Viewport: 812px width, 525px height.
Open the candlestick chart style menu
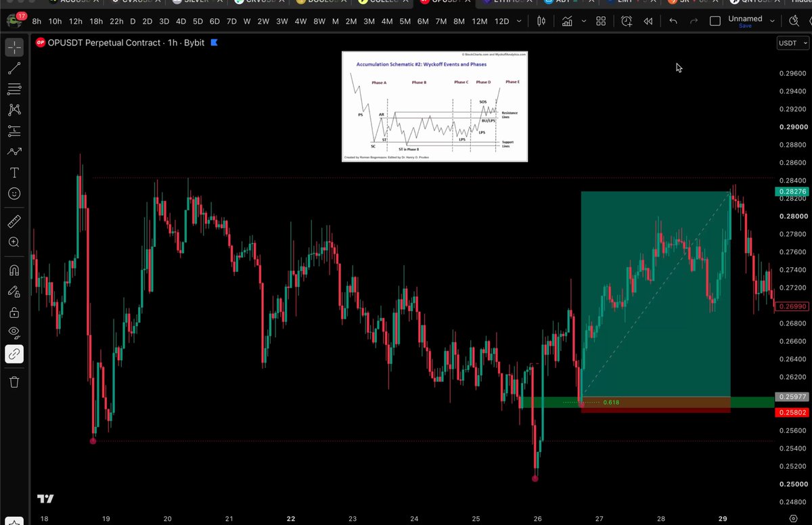tap(541, 21)
